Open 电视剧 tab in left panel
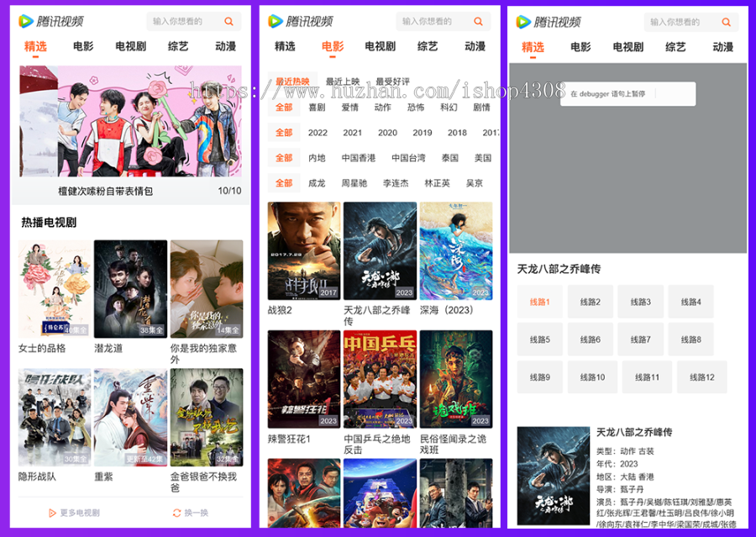 pyautogui.click(x=131, y=46)
